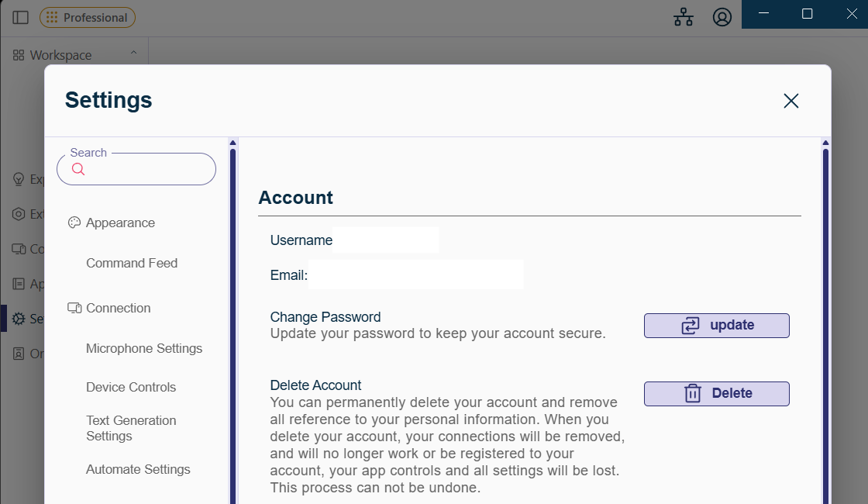Image resolution: width=868 pixels, height=504 pixels.
Task: Click the Professional plan badge
Action: click(88, 17)
